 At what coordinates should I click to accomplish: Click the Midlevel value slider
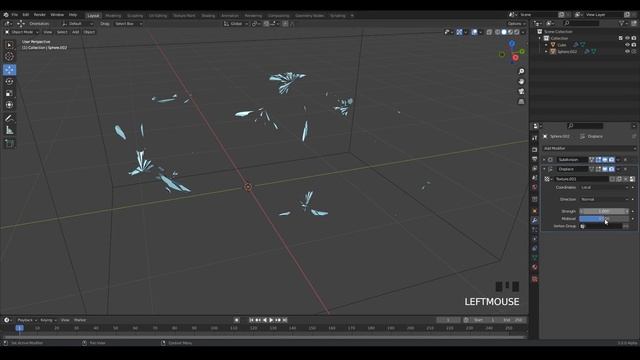tap(604, 219)
